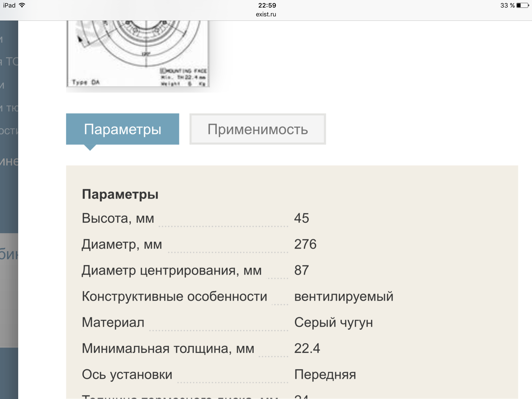The image size is (532, 399).
Task: Click the вентилируемый value text
Action: (343, 296)
